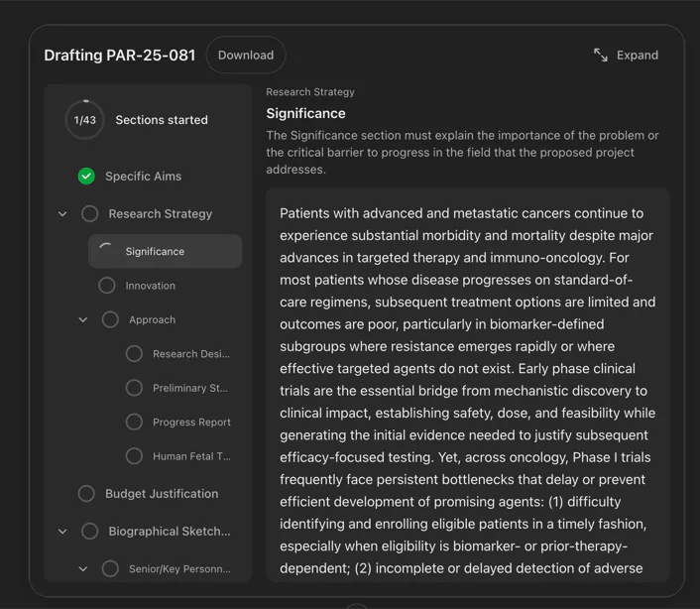Open the Biographical Sketch... section
Image resolution: width=700 pixels, height=609 pixels.
coord(170,532)
